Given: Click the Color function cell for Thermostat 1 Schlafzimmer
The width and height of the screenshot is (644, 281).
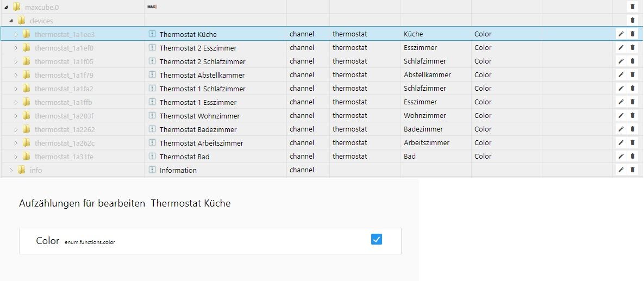Looking at the screenshot, I should click(483, 88).
